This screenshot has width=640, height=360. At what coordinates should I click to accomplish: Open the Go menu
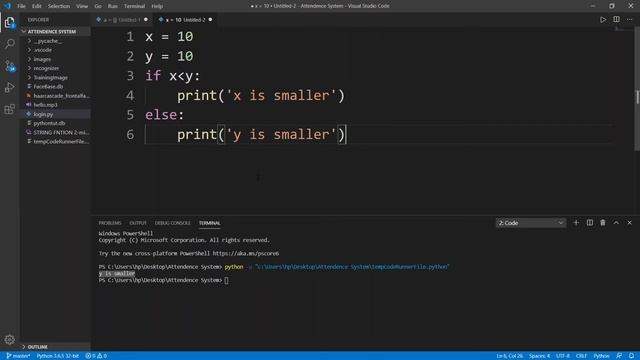tap(98, 6)
